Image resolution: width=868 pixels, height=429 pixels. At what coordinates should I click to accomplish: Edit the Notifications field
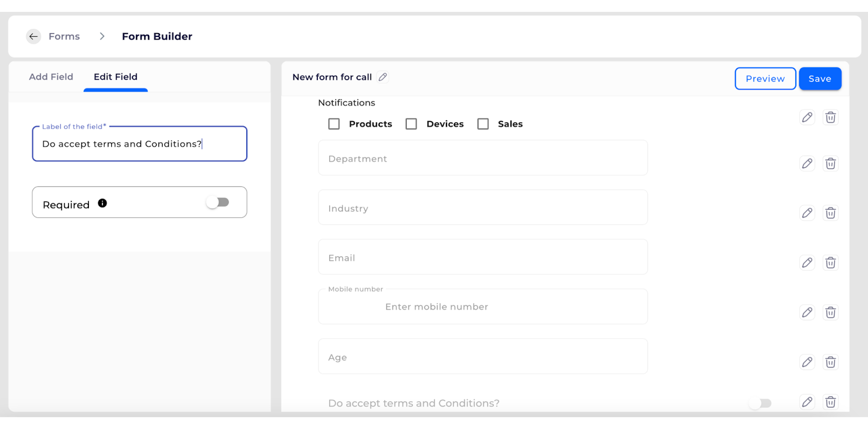(x=807, y=117)
